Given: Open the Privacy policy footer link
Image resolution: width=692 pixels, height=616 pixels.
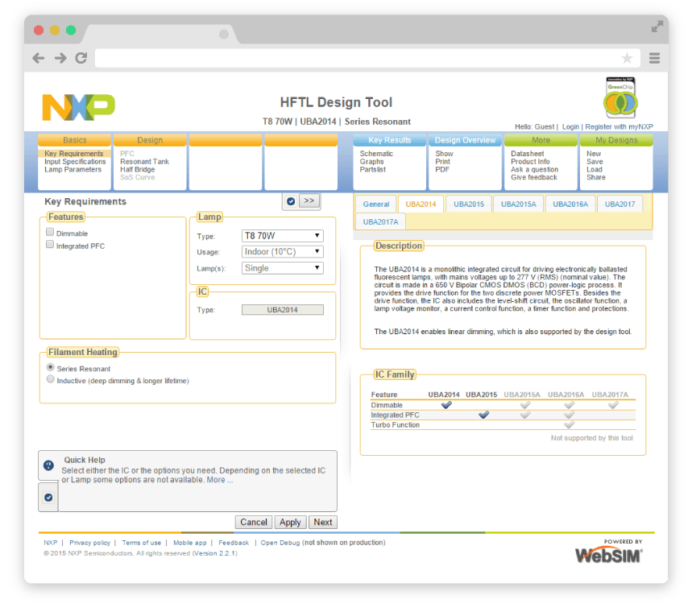Looking at the screenshot, I should pyautogui.click(x=89, y=543).
